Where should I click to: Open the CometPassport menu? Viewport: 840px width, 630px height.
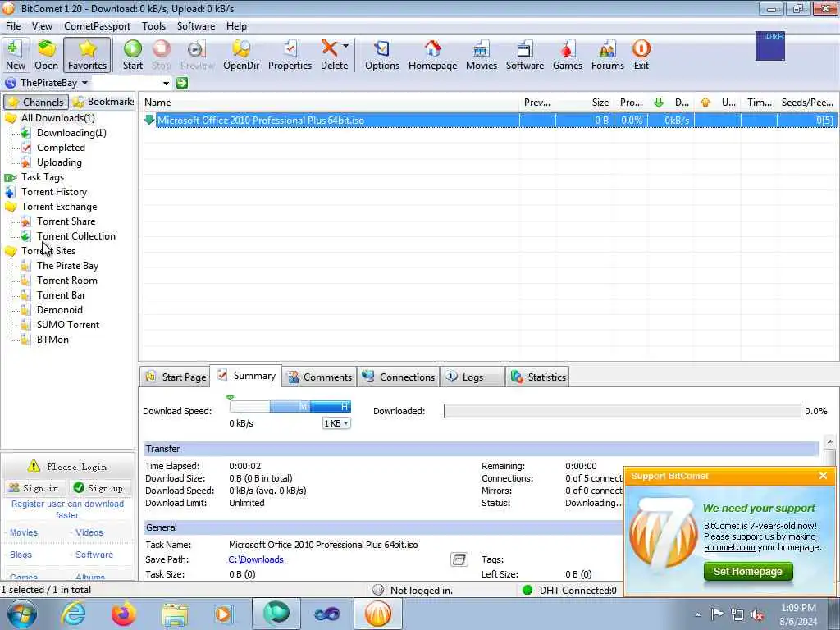click(x=97, y=26)
